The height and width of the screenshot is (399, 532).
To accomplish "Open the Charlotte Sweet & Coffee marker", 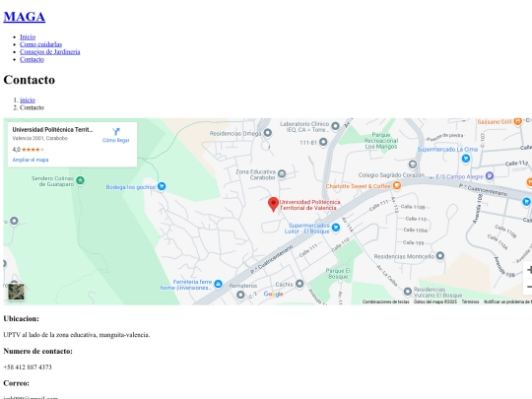I will point(397,185).
